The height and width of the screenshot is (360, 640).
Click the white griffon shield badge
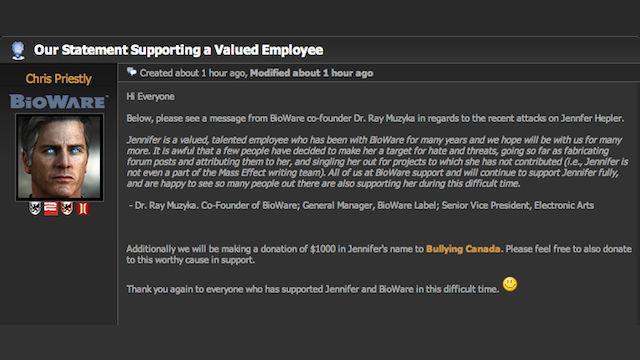tap(35, 209)
